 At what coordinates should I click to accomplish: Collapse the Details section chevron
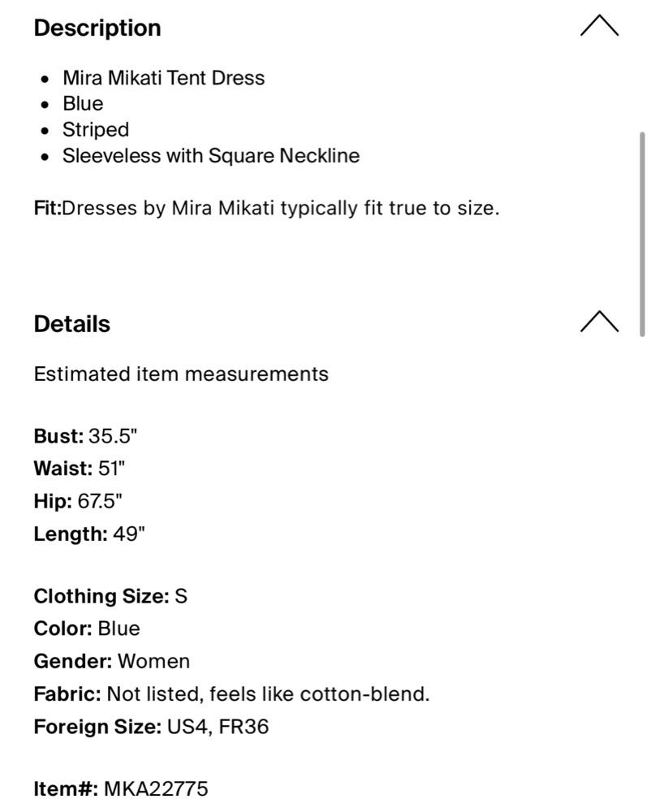point(599,321)
